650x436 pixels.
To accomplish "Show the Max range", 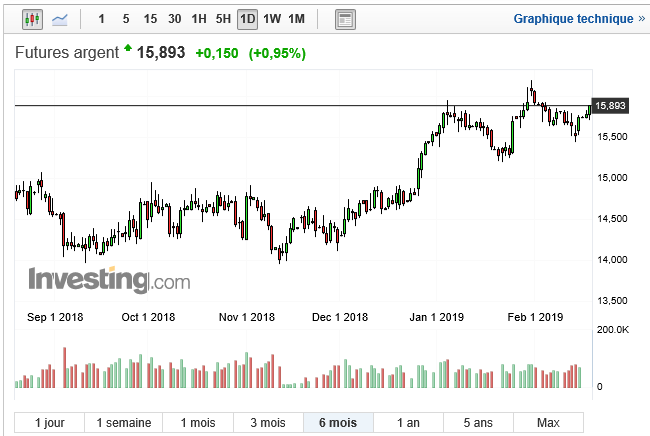I will tap(548, 423).
